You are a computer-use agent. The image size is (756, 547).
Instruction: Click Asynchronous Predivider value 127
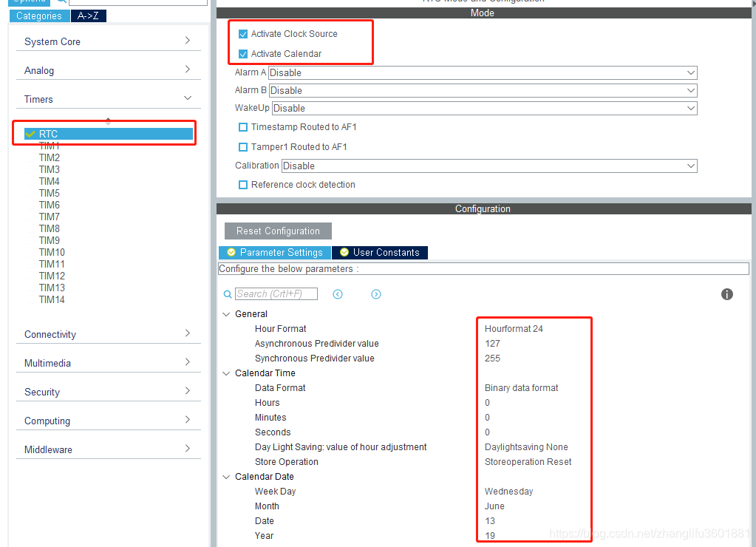[x=492, y=344]
